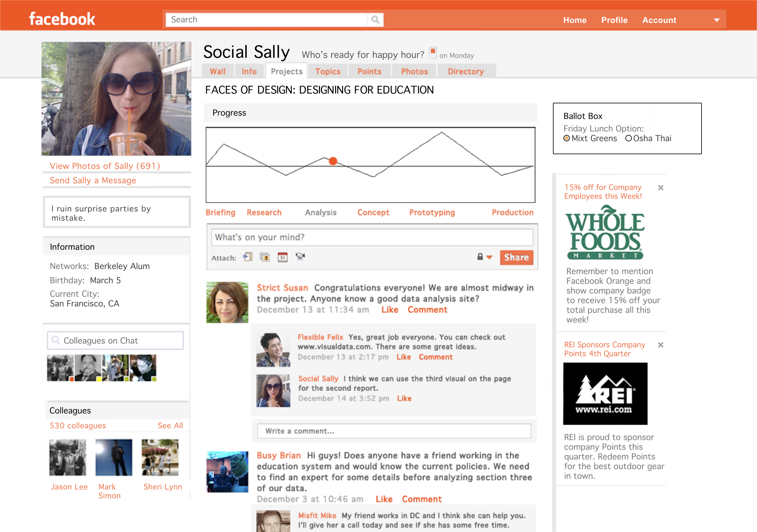Switch to the Topics tab
757x532 pixels.
327,72
